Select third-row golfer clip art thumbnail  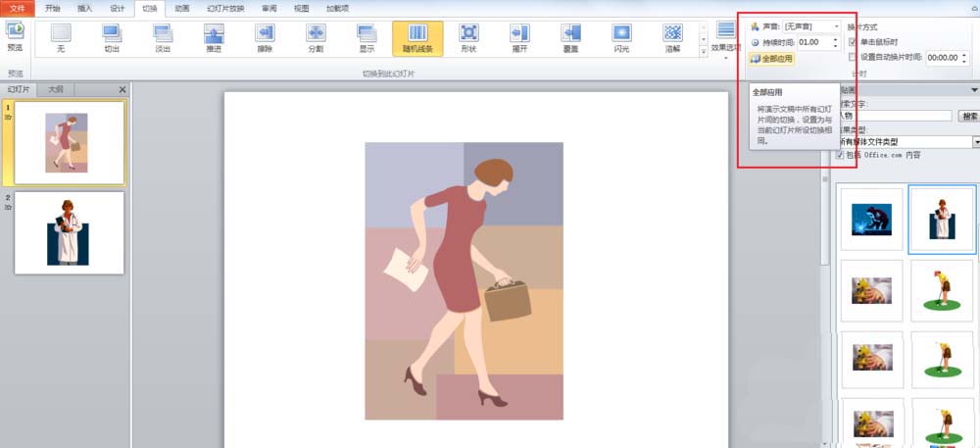[x=942, y=360]
